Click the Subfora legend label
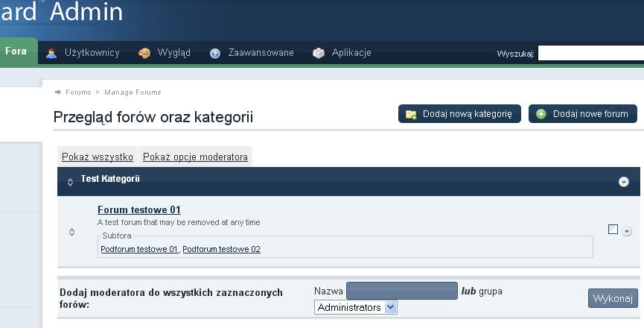Screen dimensions: 644x328 coord(117,236)
